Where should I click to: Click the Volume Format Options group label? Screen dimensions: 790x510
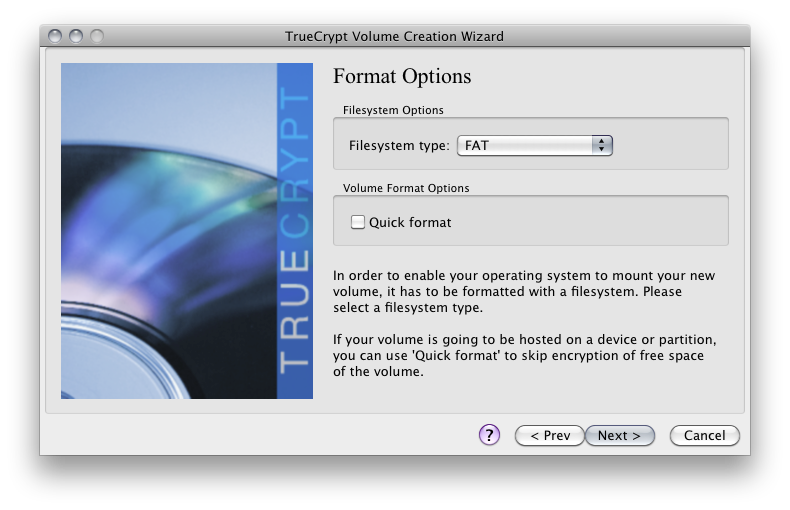pyautogui.click(x=406, y=188)
